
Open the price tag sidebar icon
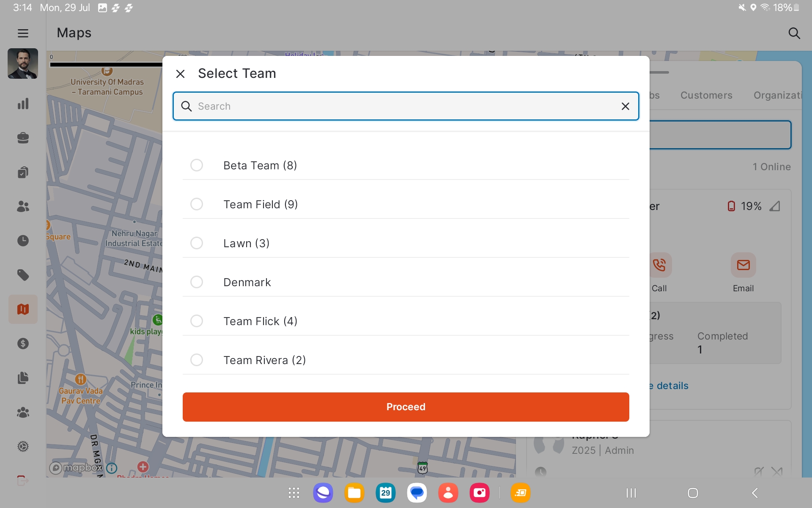[23, 275]
